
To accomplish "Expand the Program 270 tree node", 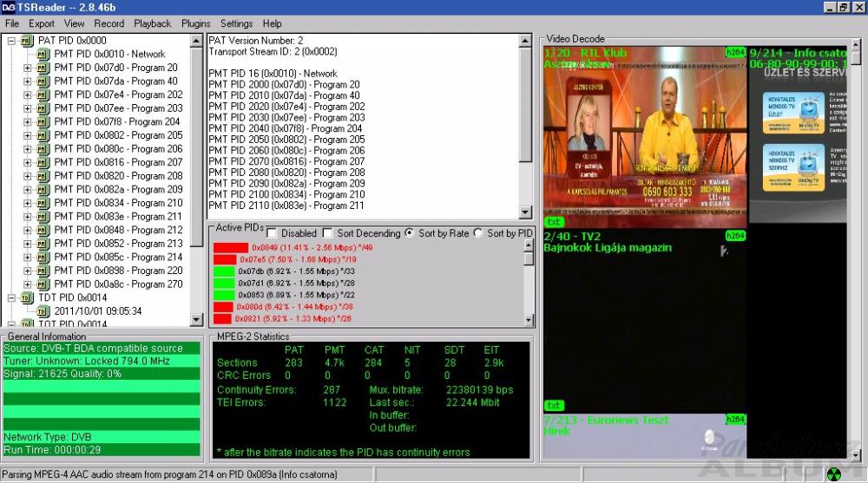I will point(28,285).
